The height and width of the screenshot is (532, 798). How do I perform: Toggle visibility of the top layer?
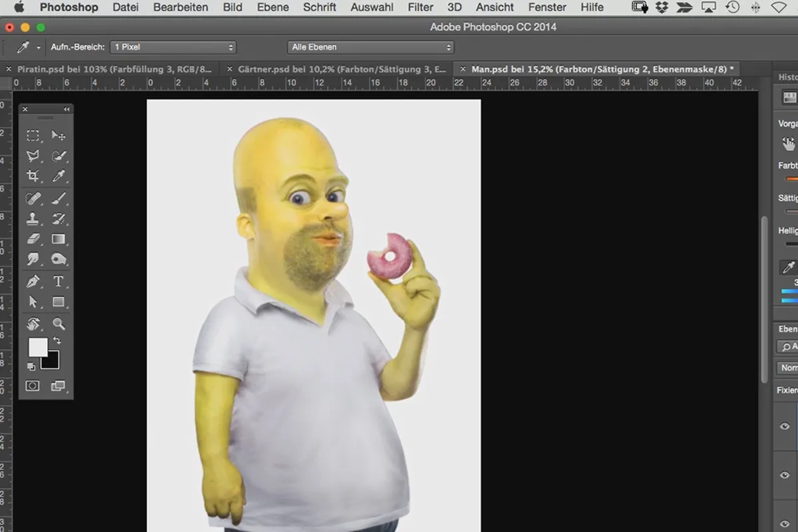pyautogui.click(x=785, y=427)
